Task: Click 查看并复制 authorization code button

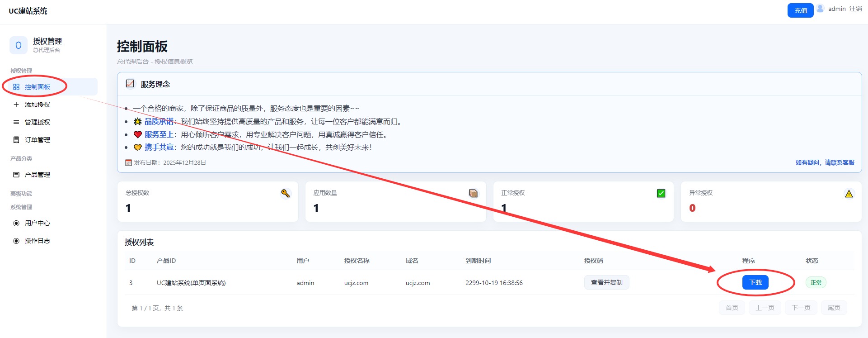Action: pyautogui.click(x=607, y=282)
